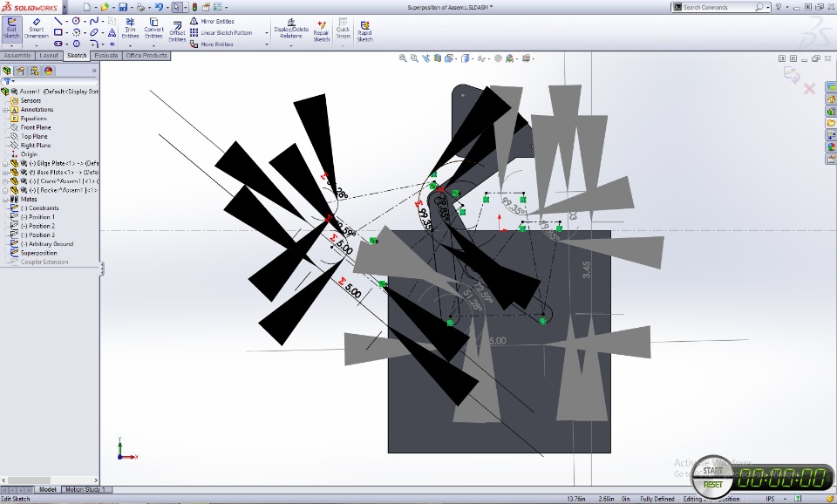Image resolution: width=837 pixels, height=504 pixels.
Task: Undo the last action
Action: [159, 7]
